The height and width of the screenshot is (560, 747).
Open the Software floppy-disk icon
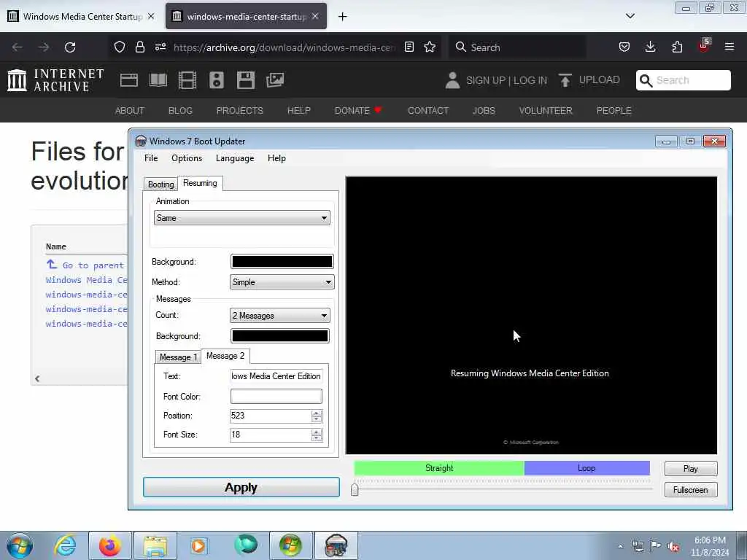click(246, 80)
